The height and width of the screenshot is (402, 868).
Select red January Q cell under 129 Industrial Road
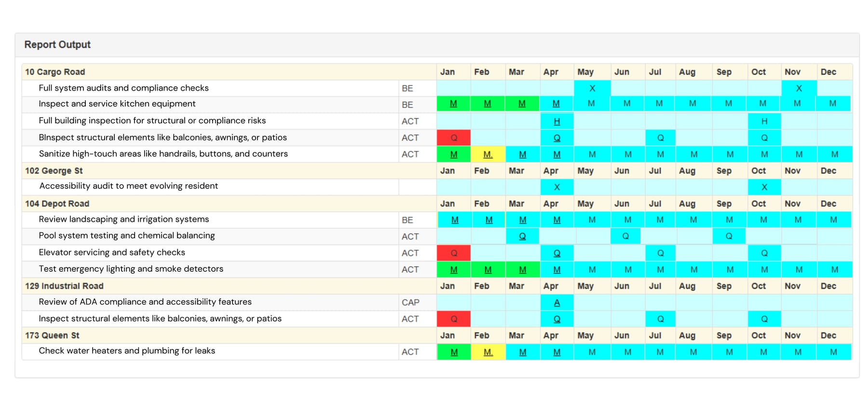pos(454,319)
